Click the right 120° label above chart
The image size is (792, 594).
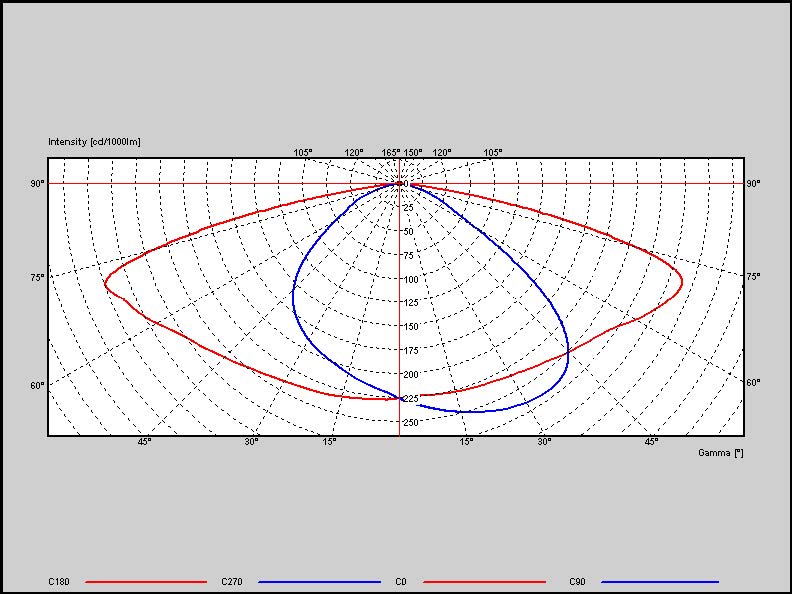point(442,153)
